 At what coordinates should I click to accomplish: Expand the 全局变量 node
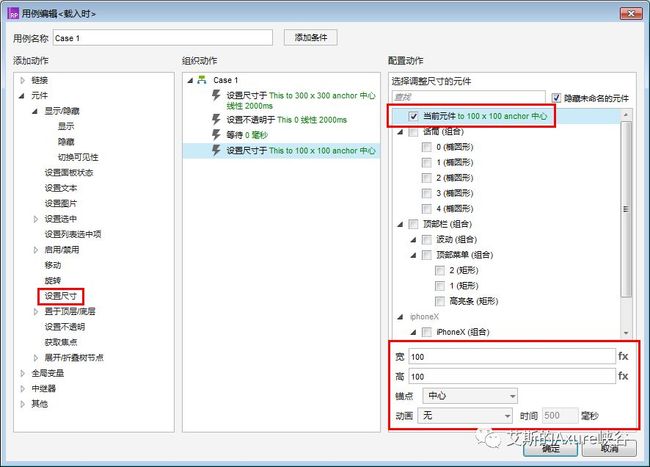[x=23, y=373]
